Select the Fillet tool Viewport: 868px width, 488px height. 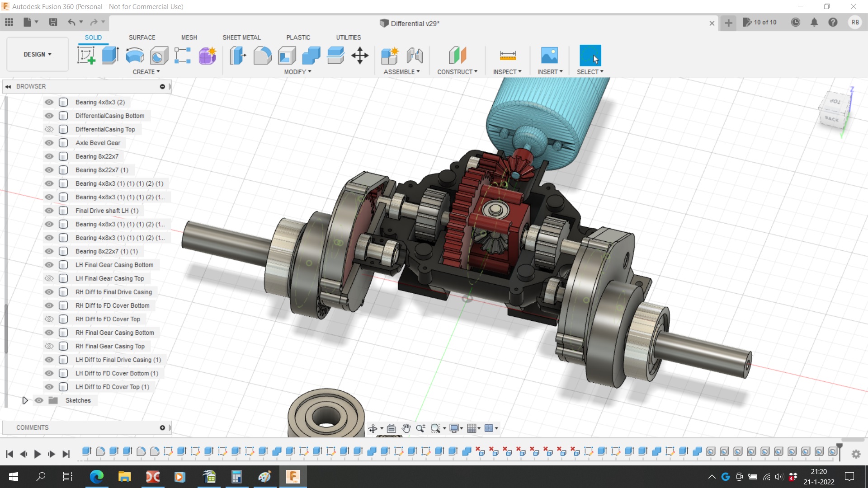262,56
